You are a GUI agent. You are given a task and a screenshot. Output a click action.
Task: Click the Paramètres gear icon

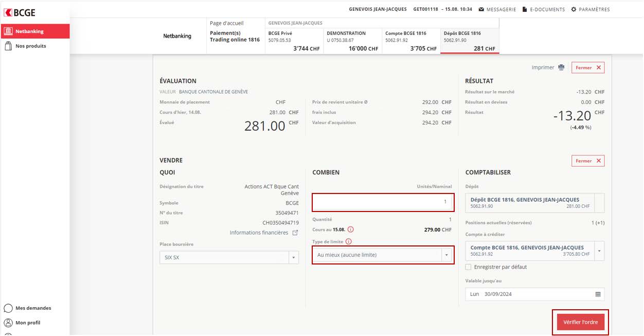point(574,9)
